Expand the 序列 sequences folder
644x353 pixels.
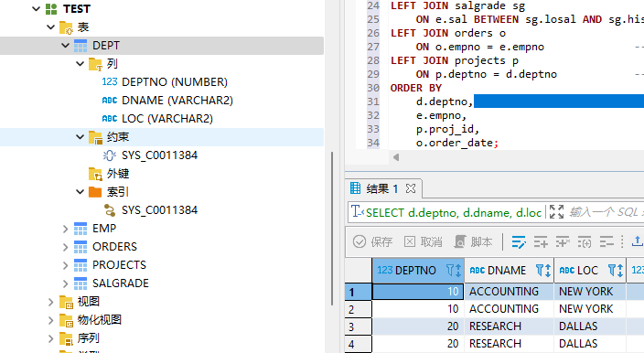click(50, 338)
